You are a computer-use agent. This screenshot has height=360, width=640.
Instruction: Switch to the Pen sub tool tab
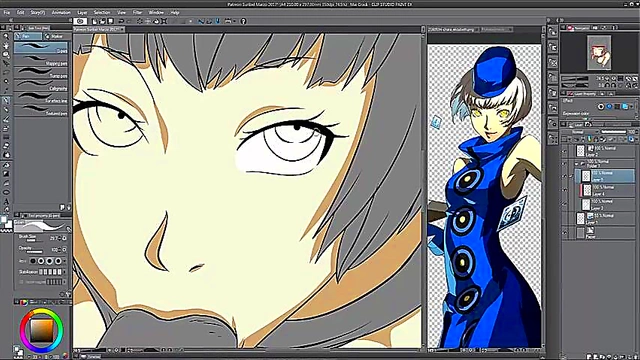point(28,36)
